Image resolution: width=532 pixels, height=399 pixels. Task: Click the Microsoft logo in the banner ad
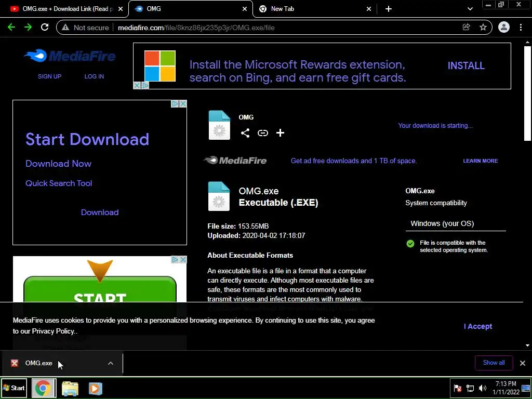click(x=160, y=66)
